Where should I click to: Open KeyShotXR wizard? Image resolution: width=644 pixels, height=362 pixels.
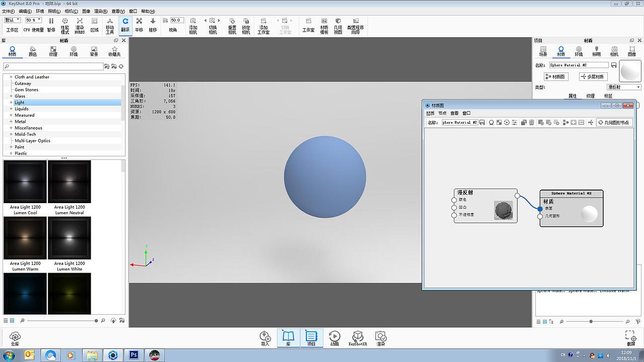(x=358, y=338)
